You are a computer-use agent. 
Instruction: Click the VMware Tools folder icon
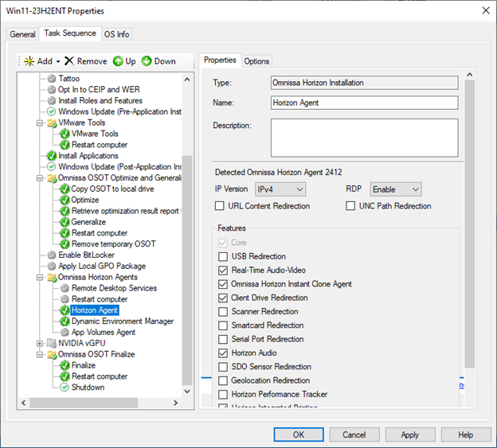tap(52, 123)
